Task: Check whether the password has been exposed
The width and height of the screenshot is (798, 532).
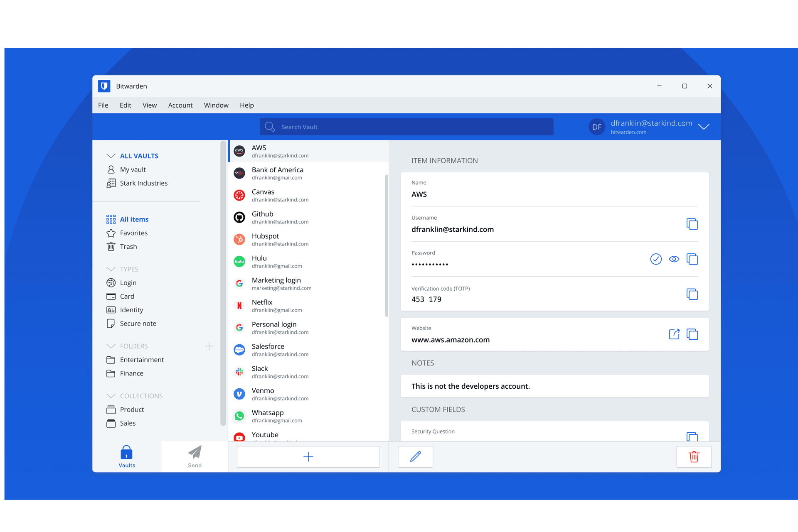Action: [655, 259]
